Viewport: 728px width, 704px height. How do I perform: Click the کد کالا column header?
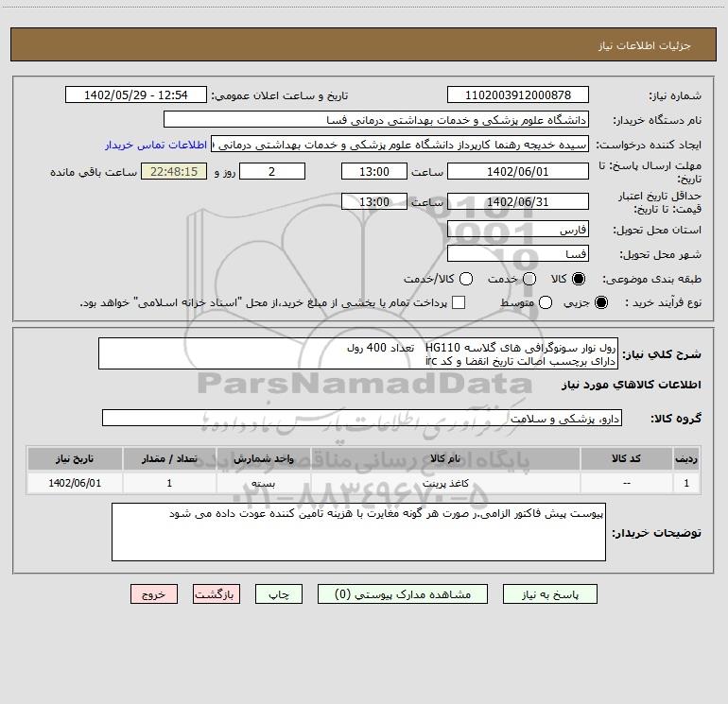[626, 458]
